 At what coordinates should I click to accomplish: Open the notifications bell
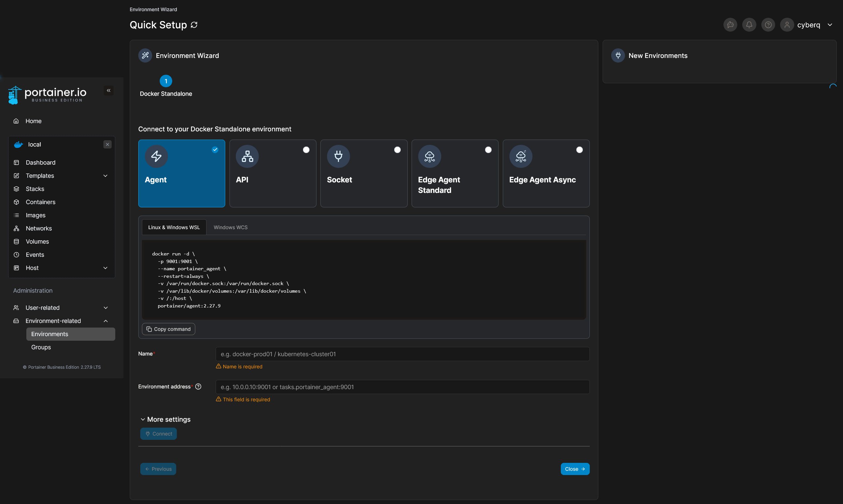749,25
